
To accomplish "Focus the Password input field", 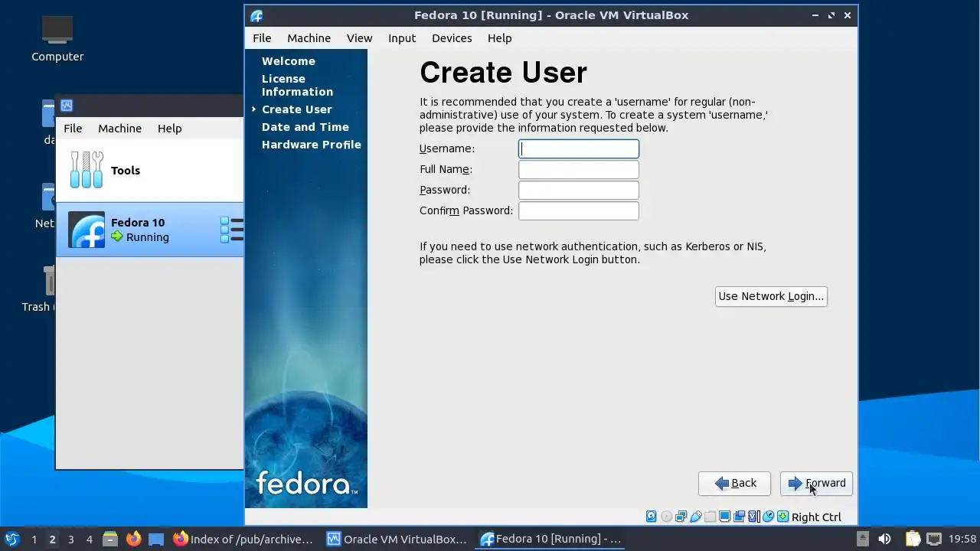I will click(x=579, y=190).
